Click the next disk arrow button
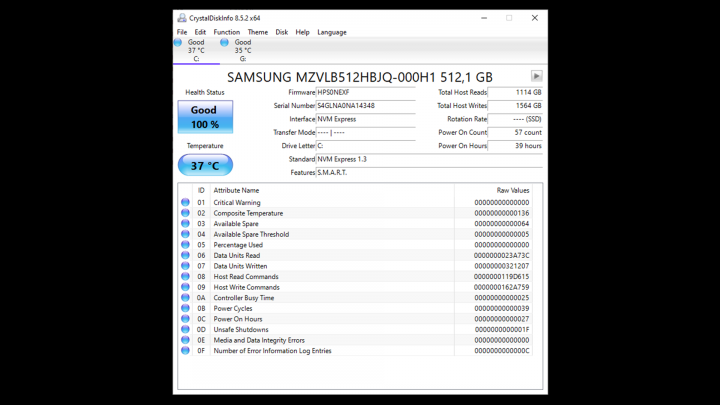Image resolution: width=720 pixels, height=405 pixels. pos(536,76)
